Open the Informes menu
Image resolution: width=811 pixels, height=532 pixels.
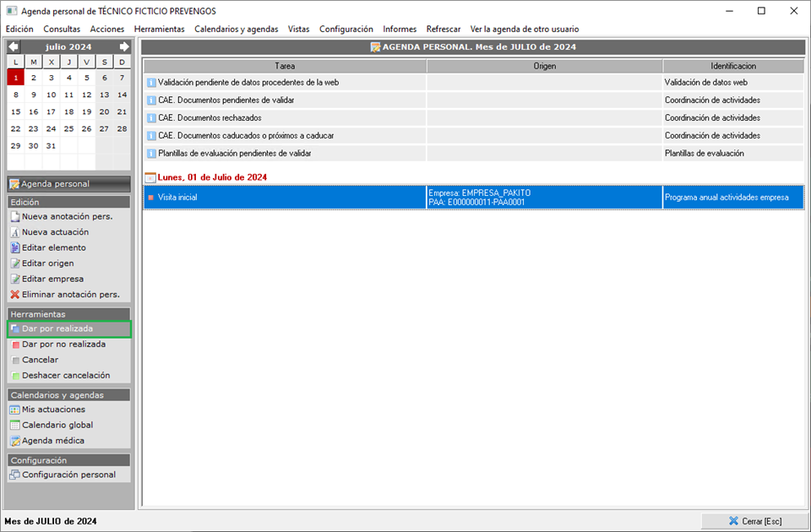point(400,29)
